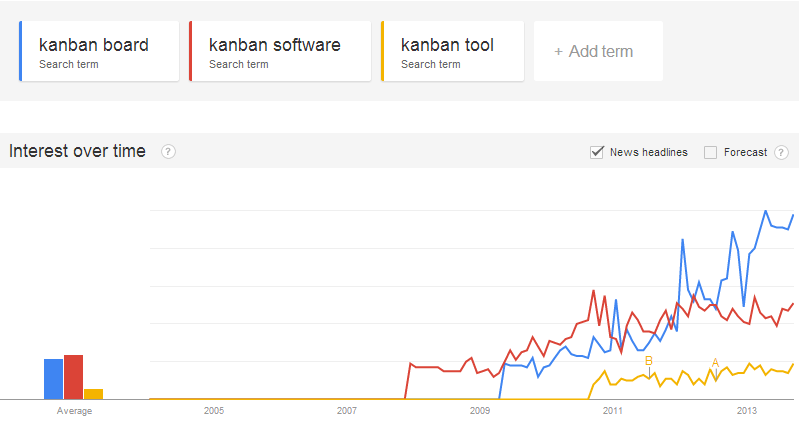Click the plus Add term button

pyautogui.click(x=598, y=51)
